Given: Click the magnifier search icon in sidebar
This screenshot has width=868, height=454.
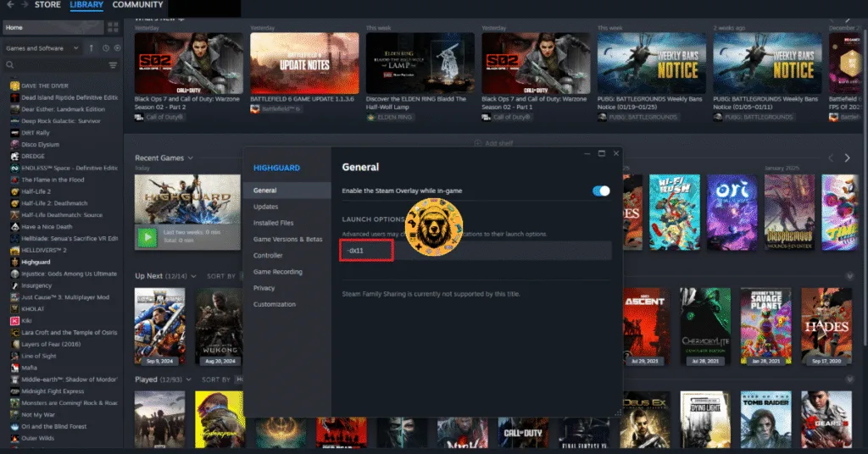Looking at the screenshot, I should pyautogui.click(x=9, y=65).
